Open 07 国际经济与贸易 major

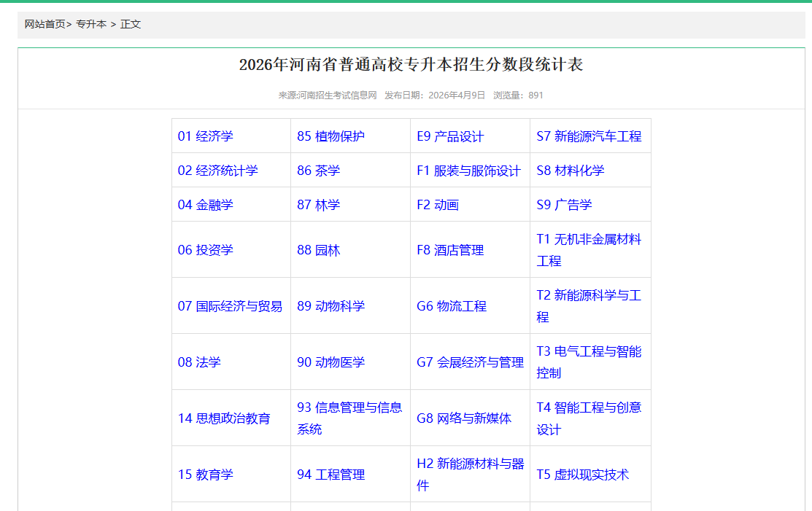pos(228,305)
